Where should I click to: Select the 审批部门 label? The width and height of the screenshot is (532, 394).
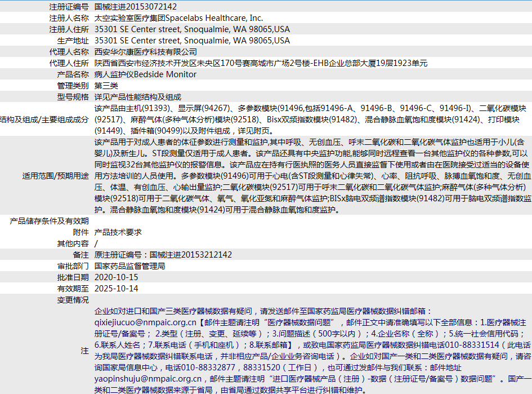(73, 265)
